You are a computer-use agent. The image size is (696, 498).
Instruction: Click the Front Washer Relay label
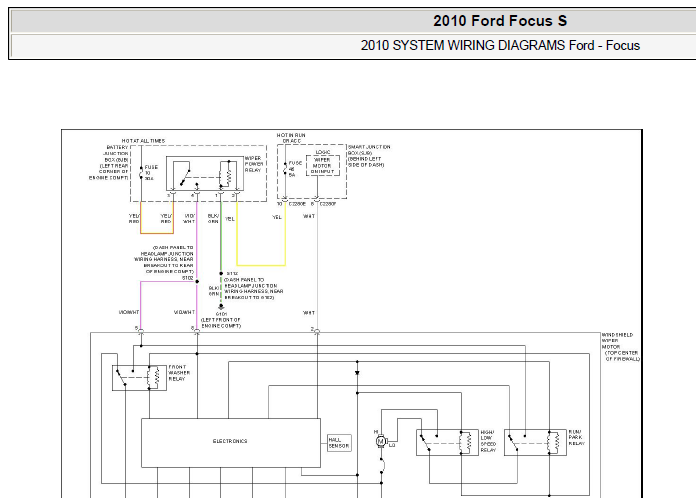(x=179, y=373)
